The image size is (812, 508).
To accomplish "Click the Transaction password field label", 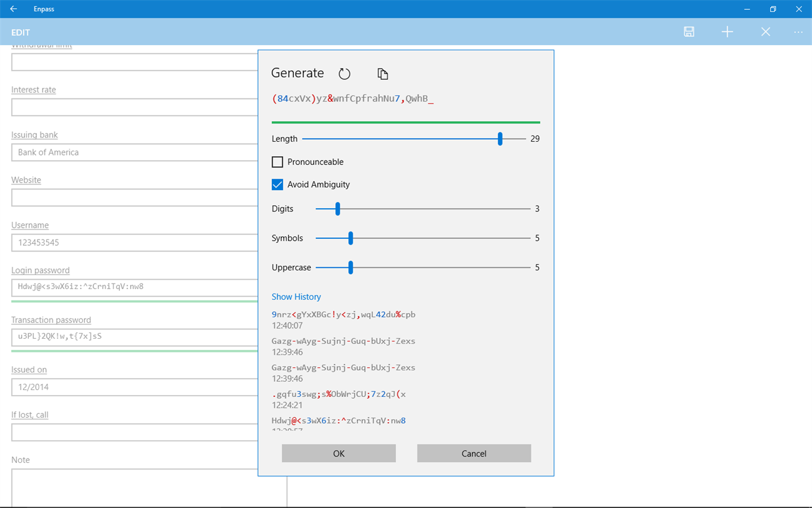I will [51, 320].
